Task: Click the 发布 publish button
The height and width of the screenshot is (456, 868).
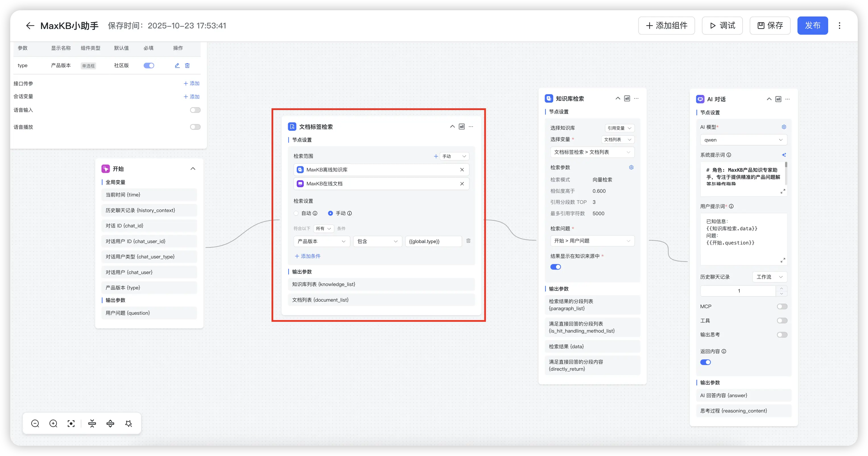Action: 813,26
